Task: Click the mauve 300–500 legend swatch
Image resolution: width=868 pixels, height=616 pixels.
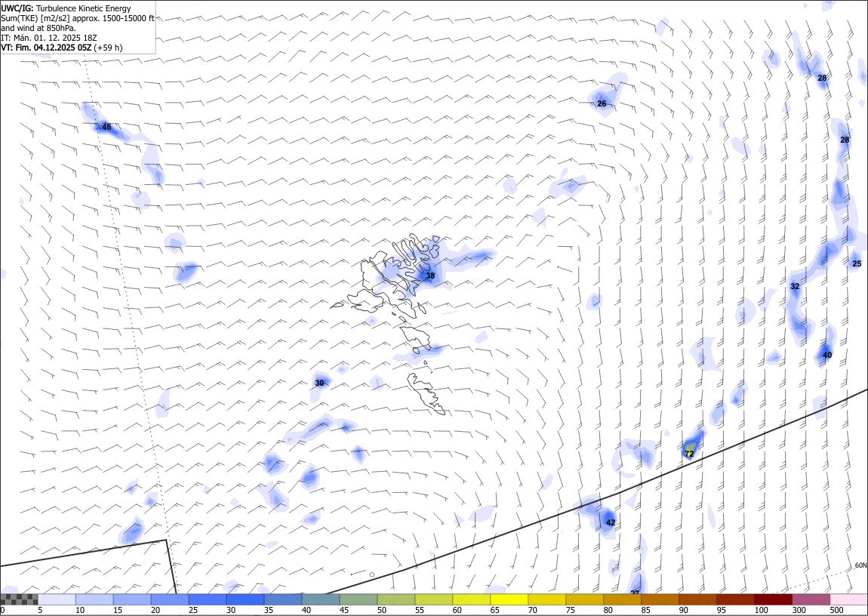Action: (x=811, y=599)
